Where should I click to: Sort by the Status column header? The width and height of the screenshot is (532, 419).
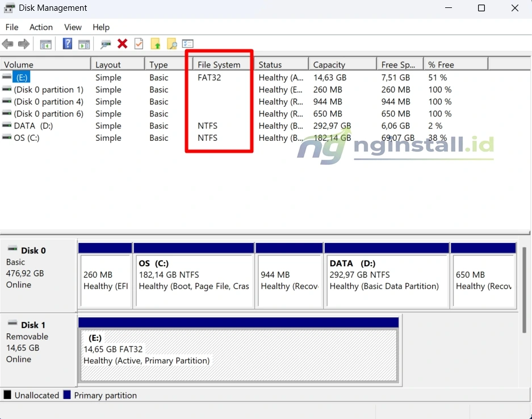click(281, 65)
